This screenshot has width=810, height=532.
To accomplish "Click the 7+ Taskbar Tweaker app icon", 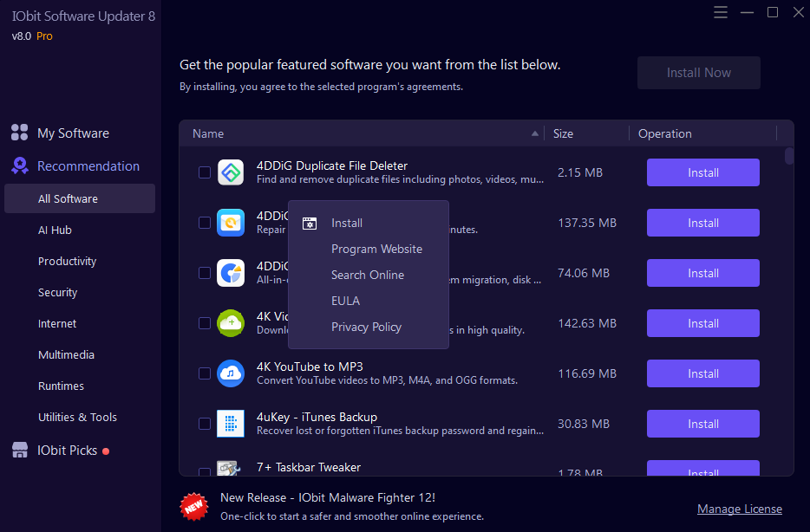I will 229,468.
